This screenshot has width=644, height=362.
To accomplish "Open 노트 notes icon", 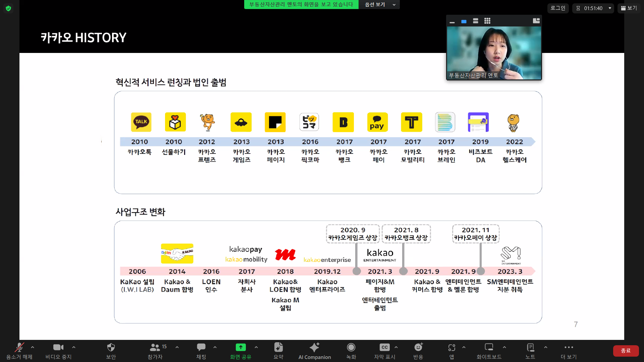I will coord(530,347).
